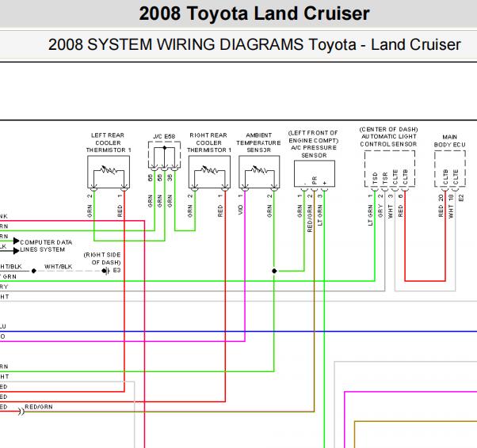Image resolution: width=477 pixels, height=448 pixels.
Task: Select the "(RIGHT SIDE OF DASH)" location note
Action: [x=102, y=259]
